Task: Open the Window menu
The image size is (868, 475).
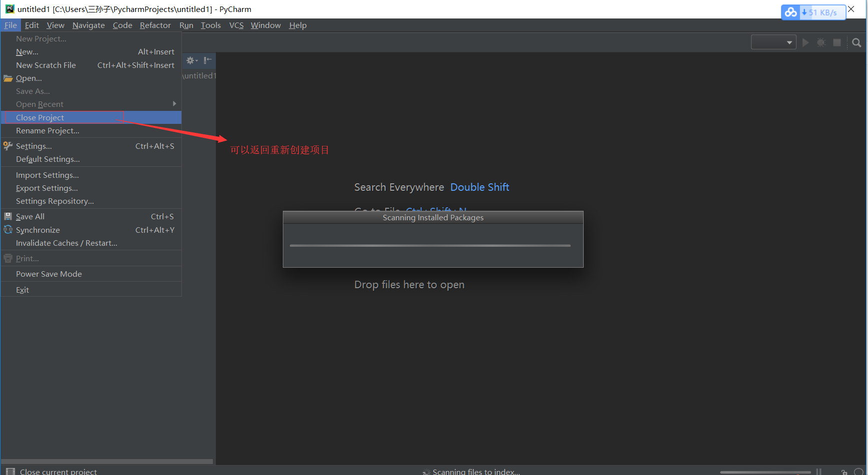Action: tap(266, 25)
